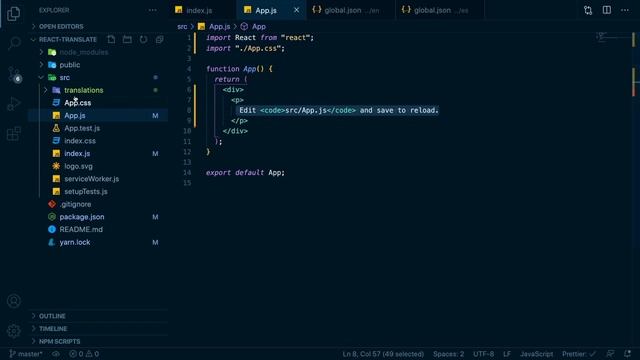Click the sync eye icon beside master branch

click(56, 354)
